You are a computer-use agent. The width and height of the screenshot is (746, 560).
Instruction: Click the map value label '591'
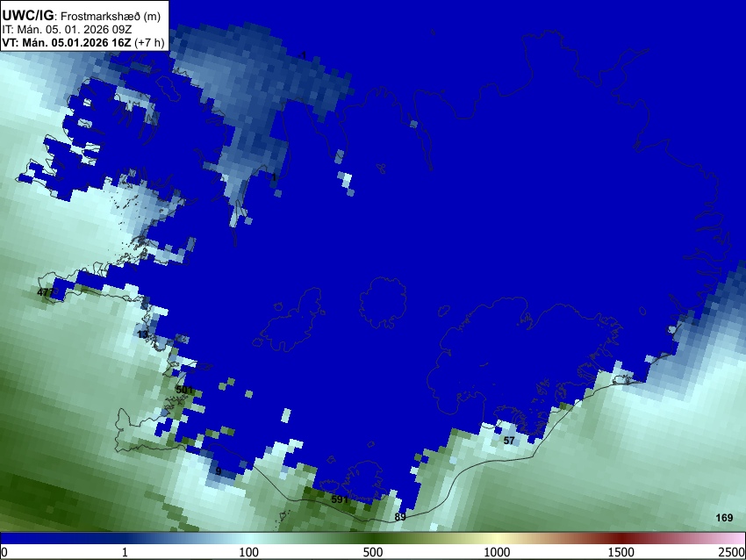pyautogui.click(x=340, y=499)
